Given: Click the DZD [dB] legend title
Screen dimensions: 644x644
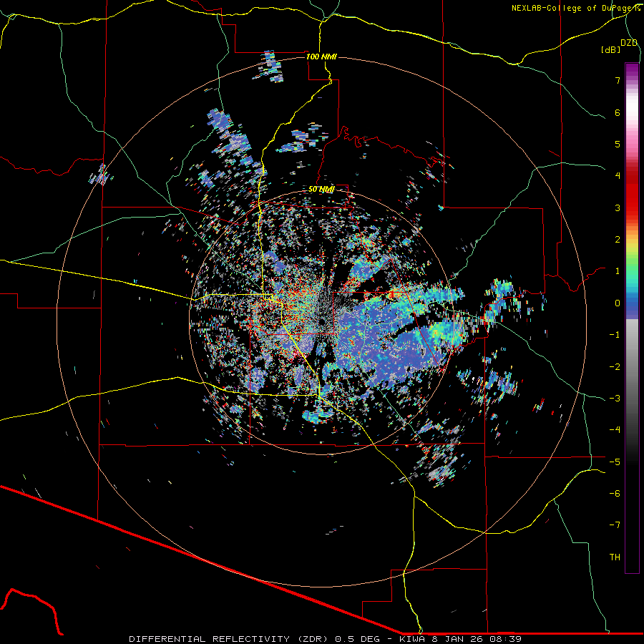Looking at the screenshot, I should pos(620,46).
